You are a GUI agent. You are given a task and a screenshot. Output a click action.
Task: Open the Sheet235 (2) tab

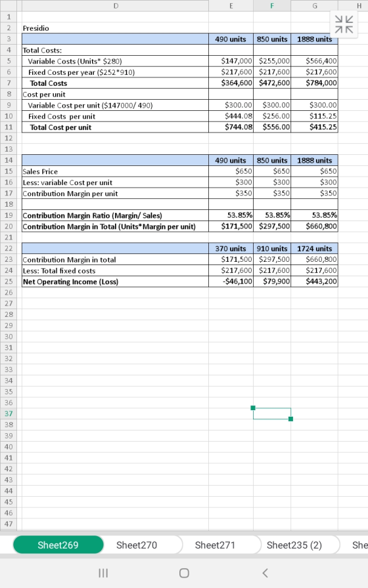pyautogui.click(x=294, y=545)
